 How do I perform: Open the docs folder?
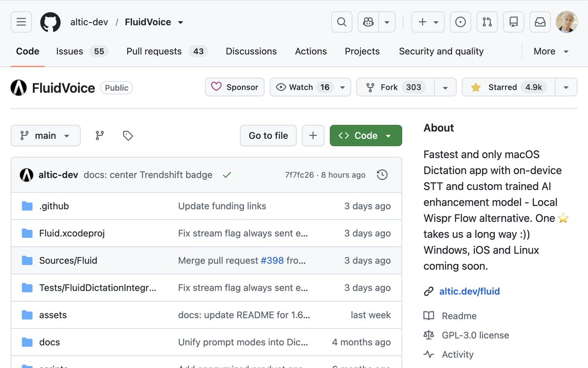[50, 342]
